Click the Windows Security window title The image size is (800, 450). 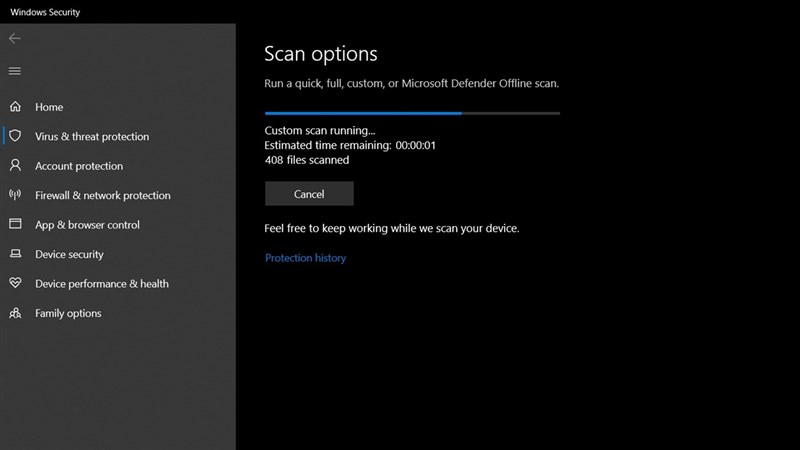click(x=45, y=12)
